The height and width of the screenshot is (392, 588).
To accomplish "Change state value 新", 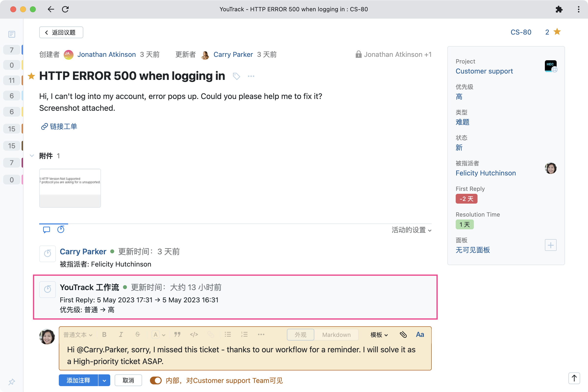I will click(459, 147).
